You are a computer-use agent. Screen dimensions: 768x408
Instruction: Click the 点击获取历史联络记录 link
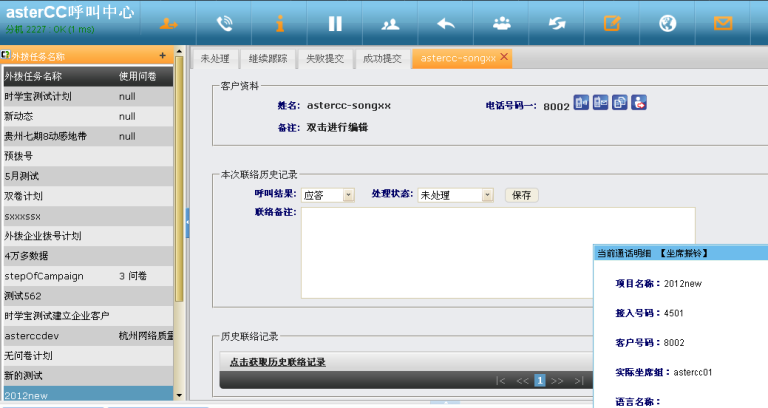click(x=277, y=362)
